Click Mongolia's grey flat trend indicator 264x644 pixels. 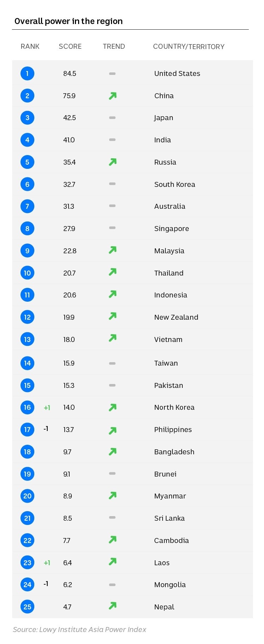click(112, 585)
